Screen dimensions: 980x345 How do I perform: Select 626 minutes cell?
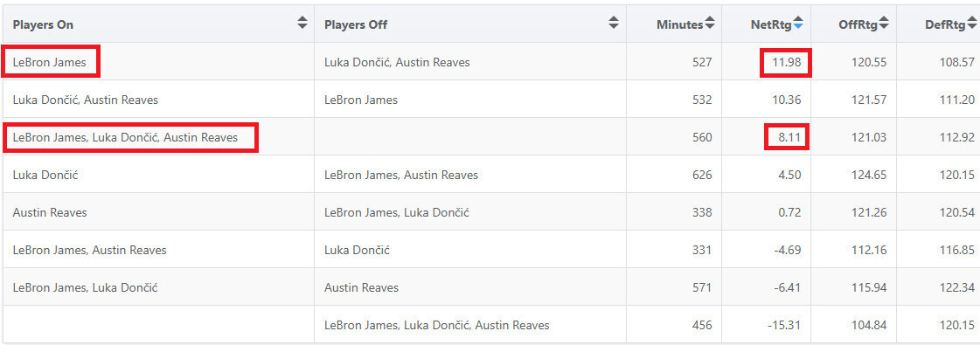(x=674, y=175)
